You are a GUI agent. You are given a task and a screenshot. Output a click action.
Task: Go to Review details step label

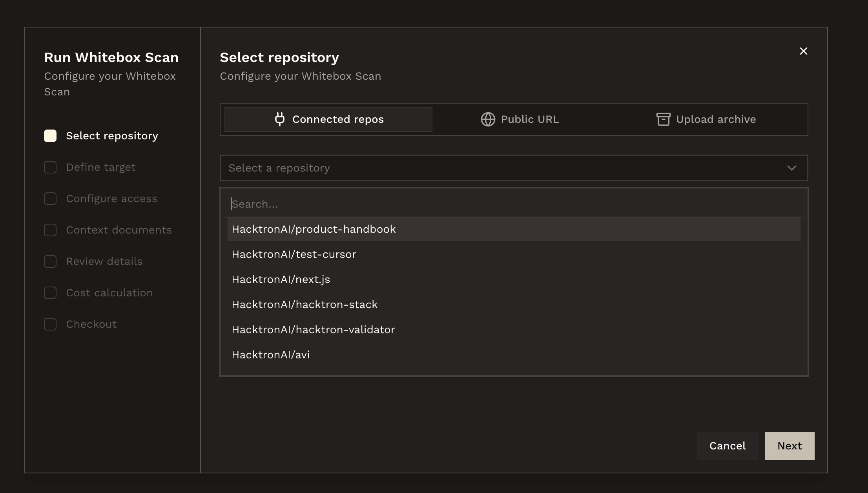click(104, 261)
